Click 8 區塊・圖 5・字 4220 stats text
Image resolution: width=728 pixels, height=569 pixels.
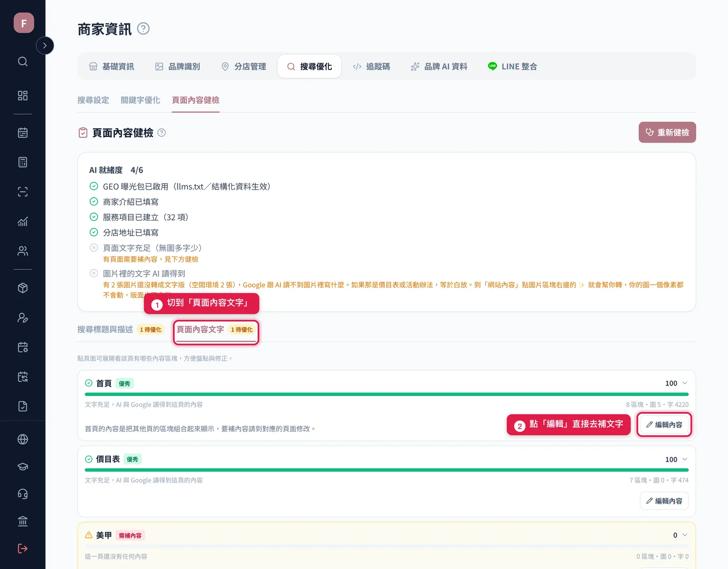pyautogui.click(x=657, y=405)
